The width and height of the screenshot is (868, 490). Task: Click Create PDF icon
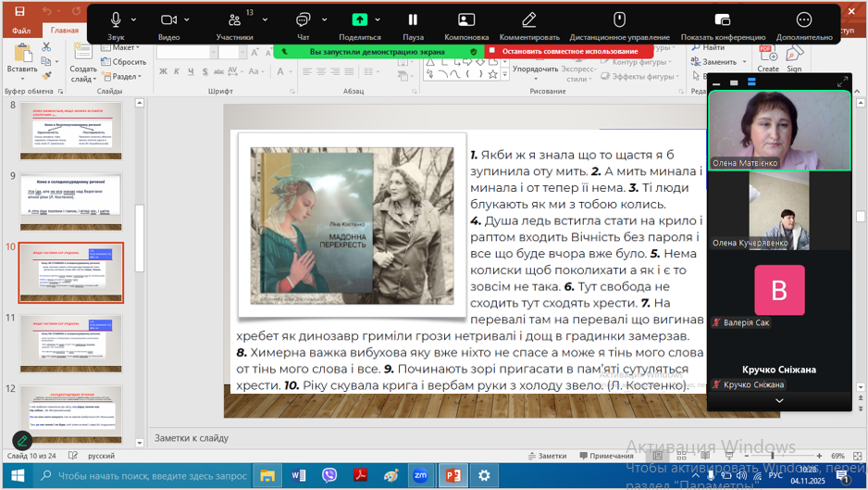coord(768,58)
